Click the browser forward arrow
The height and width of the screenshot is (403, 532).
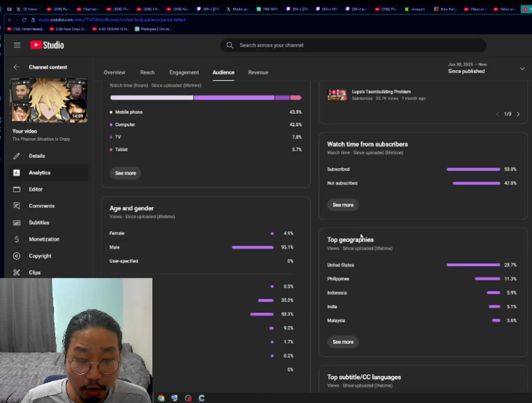pyautogui.click(x=16, y=20)
